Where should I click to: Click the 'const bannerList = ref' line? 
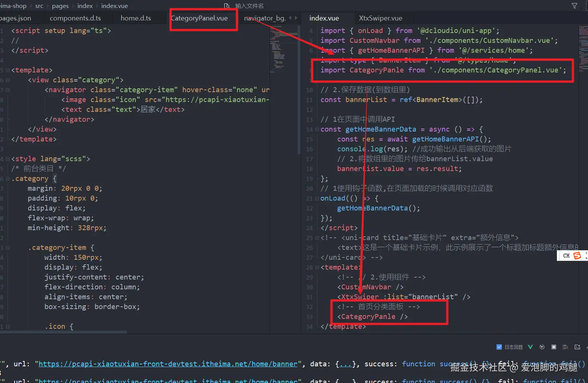pos(401,100)
